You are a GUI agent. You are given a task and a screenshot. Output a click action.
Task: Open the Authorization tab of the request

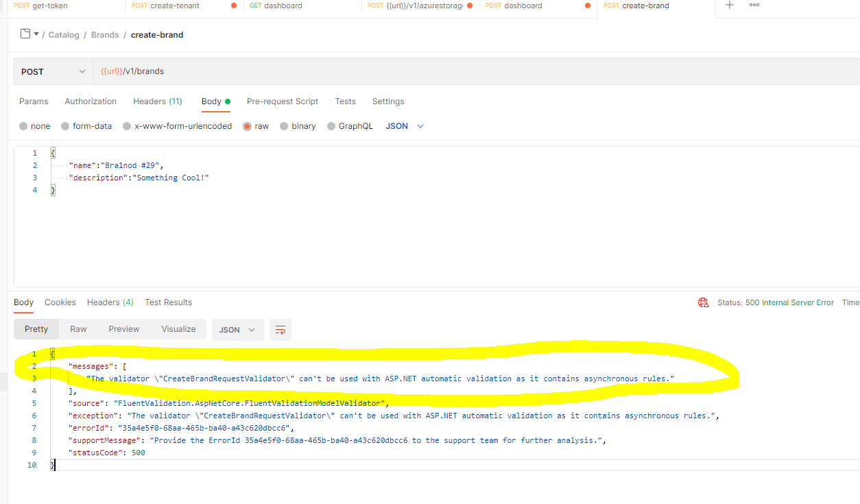(x=90, y=101)
